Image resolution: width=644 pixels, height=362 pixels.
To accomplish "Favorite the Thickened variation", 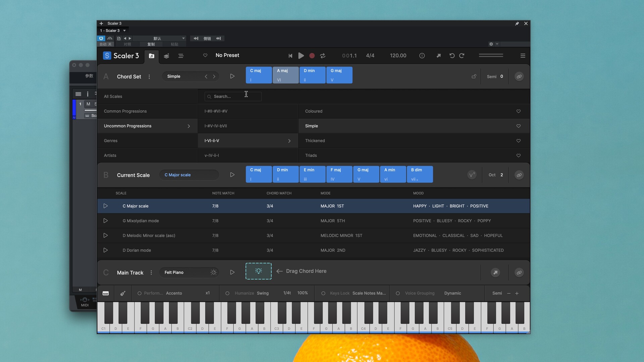I will [x=519, y=141].
